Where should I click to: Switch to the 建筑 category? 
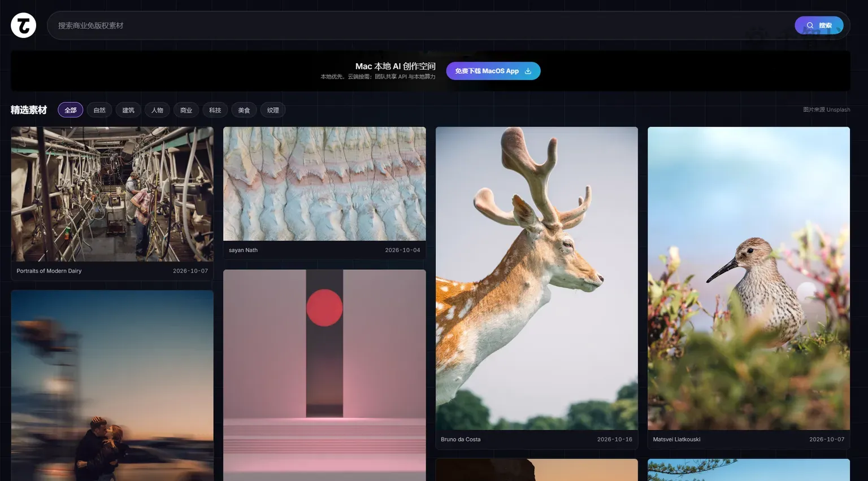coord(128,110)
